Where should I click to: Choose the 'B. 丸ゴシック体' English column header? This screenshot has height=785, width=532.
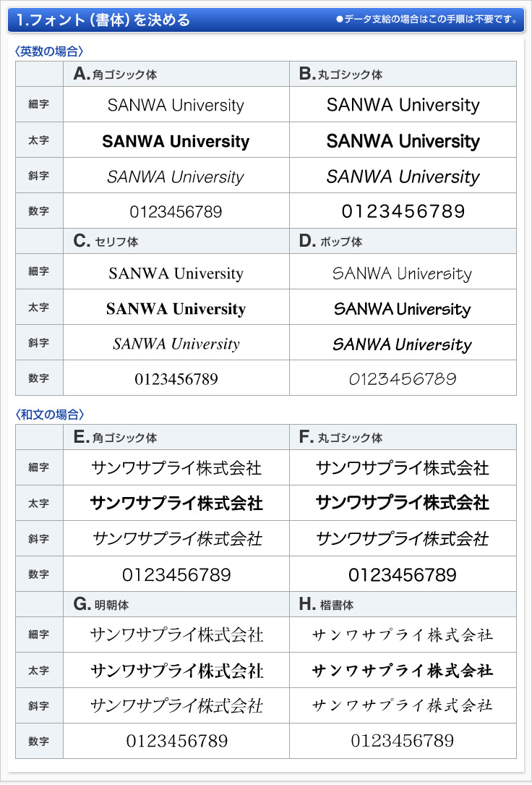point(340,74)
